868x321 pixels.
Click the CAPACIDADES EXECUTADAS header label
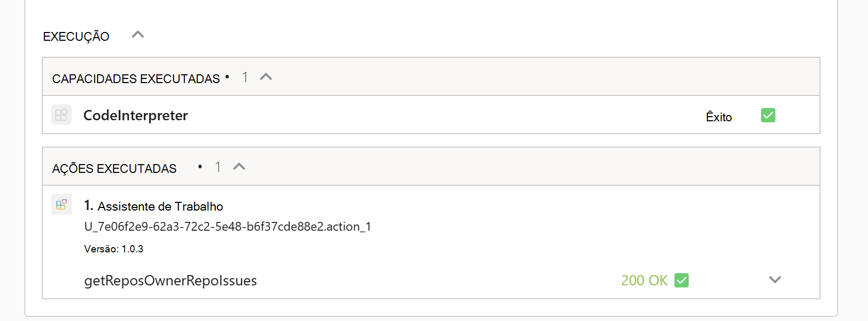point(136,79)
